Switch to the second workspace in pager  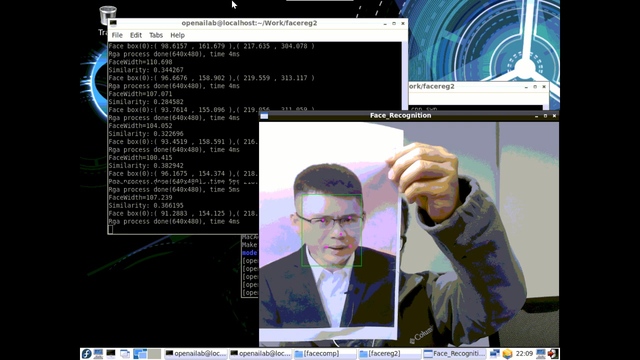154,353
